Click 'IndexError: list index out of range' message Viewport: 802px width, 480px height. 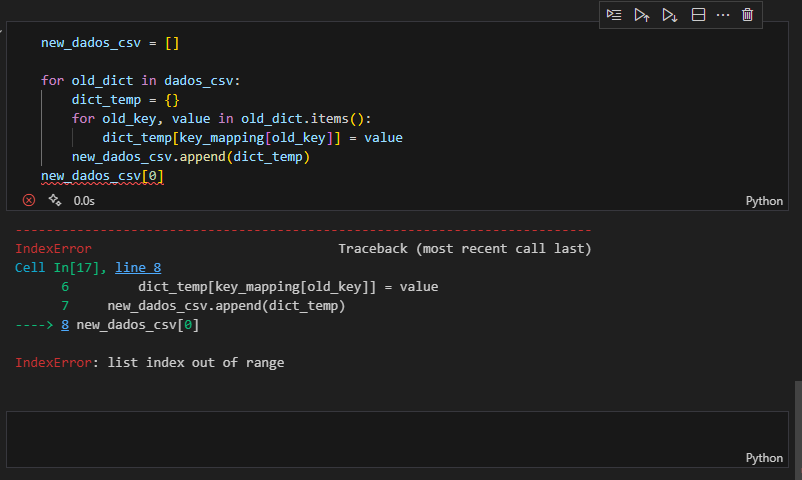(x=149, y=363)
